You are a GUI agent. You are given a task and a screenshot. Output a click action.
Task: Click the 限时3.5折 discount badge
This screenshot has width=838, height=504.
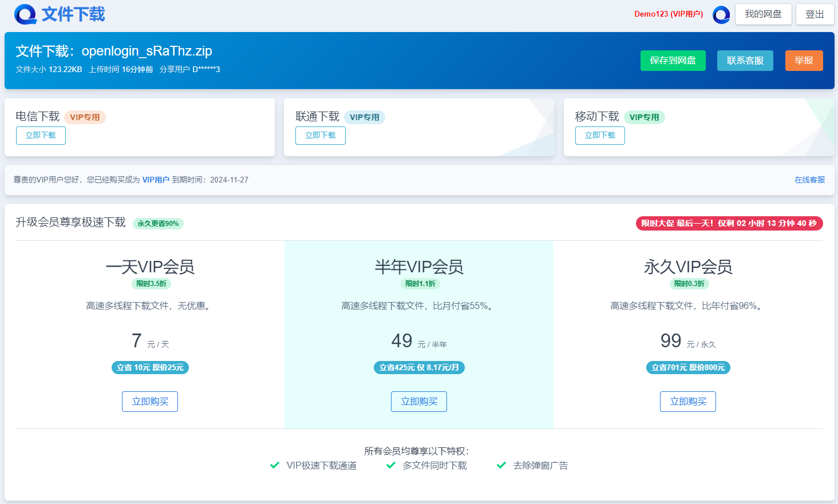(x=151, y=284)
